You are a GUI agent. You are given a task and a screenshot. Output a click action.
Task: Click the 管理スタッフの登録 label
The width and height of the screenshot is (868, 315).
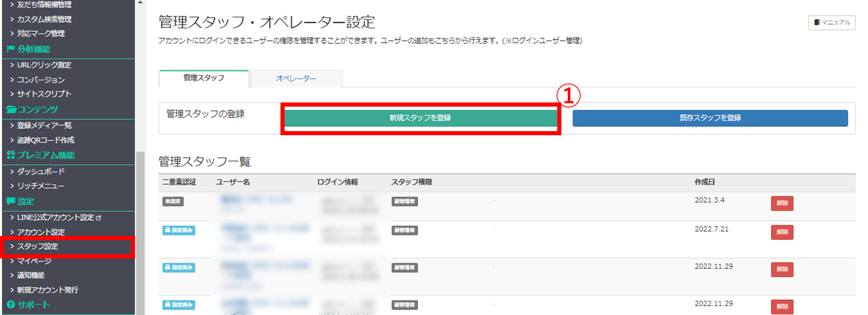point(205,114)
